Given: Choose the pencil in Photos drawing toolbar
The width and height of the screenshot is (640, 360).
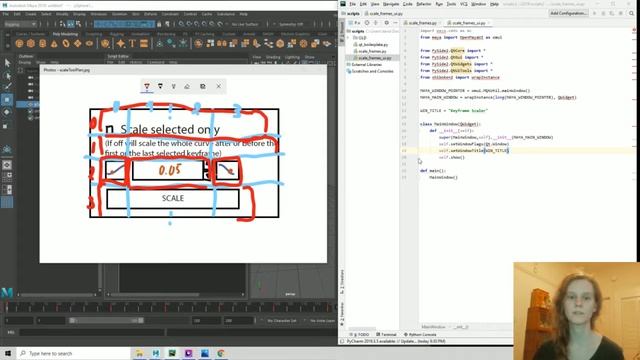Looking at the screenshot, I should click(x=160, y=87).
